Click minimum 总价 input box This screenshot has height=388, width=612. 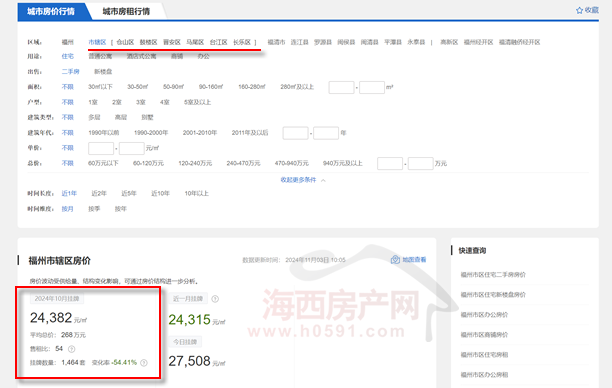pos(390,163)
